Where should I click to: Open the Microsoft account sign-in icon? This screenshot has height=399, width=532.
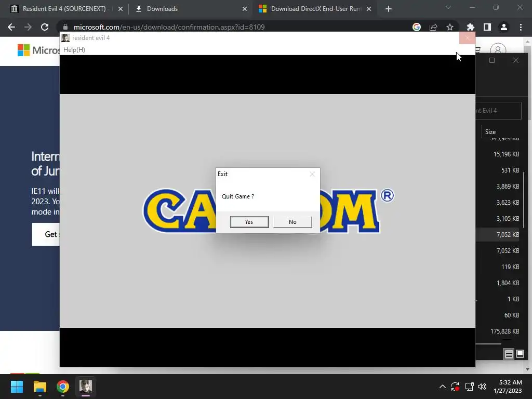(x=498, y=50)
